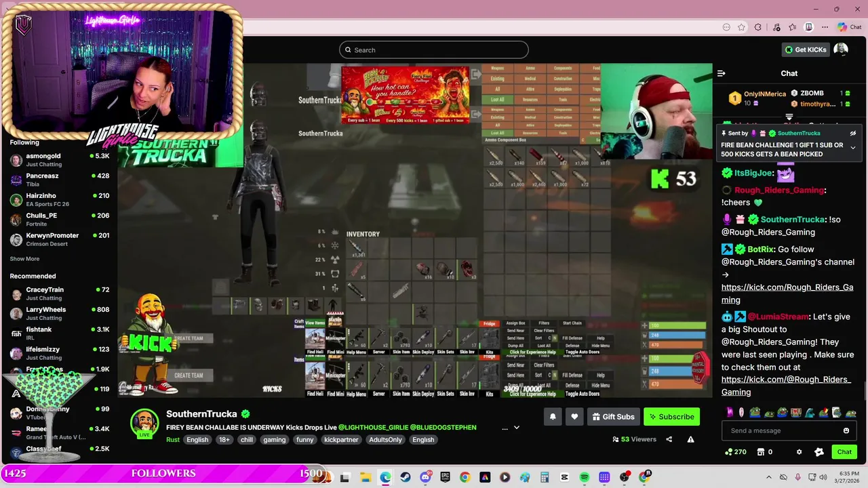The image size is (868, 488).
Task: Open Pancreasz channel in Following list
Action: point(60,180)
